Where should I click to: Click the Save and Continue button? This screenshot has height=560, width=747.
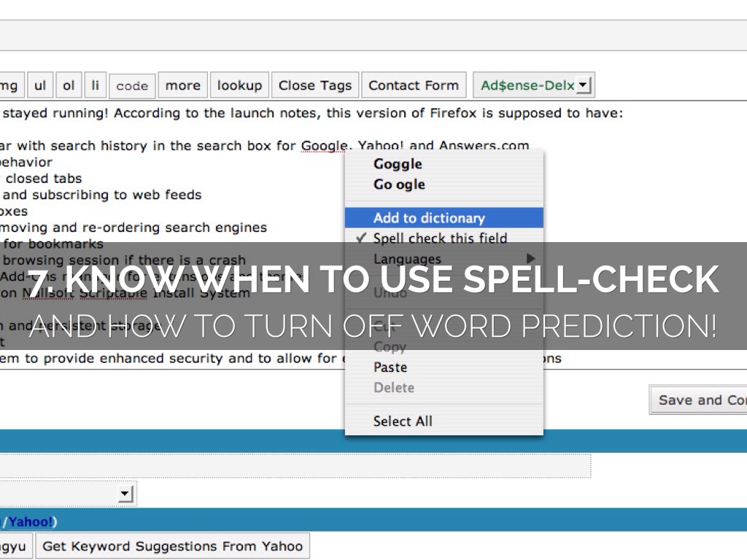(x=700, y=400)
